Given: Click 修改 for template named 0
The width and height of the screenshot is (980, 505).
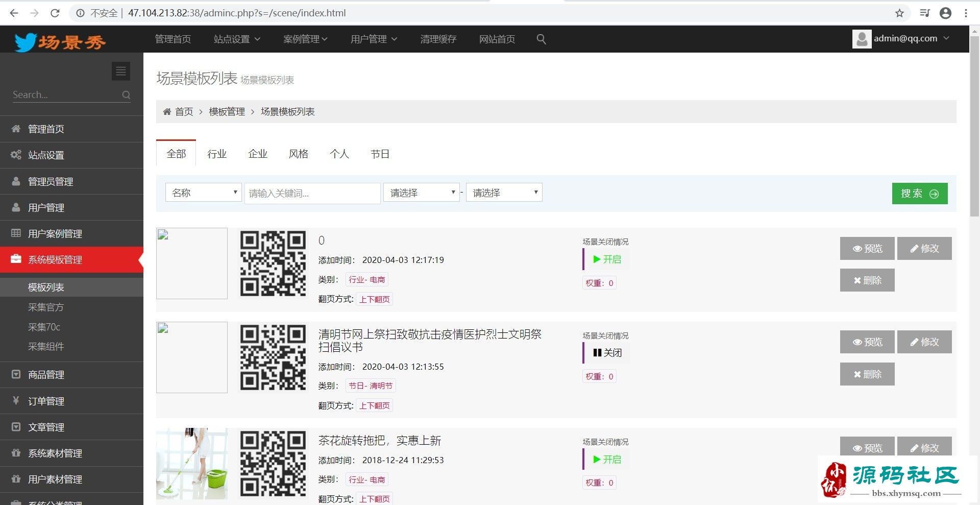Looking at the screenshot, I should pos(924,248).
